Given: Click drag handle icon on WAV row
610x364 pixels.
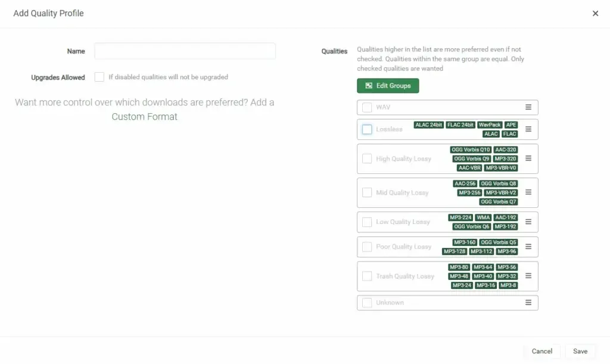Looking at the screenshot, I should coord(528,107).
